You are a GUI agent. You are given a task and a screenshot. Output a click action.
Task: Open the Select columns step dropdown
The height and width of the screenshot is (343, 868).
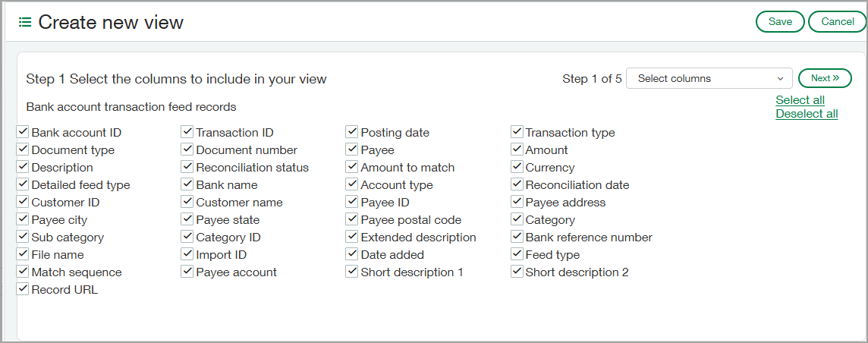[x=709, y=78]
